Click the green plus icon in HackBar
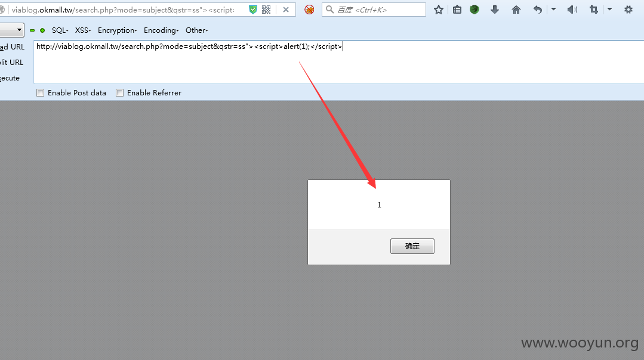Screen dimensions: 644x360 (x=42, y=30)
